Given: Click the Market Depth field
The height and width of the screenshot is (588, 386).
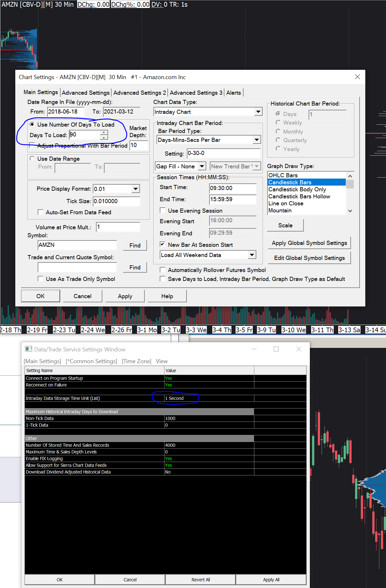Looking at the screenshot, I should 139,145.
